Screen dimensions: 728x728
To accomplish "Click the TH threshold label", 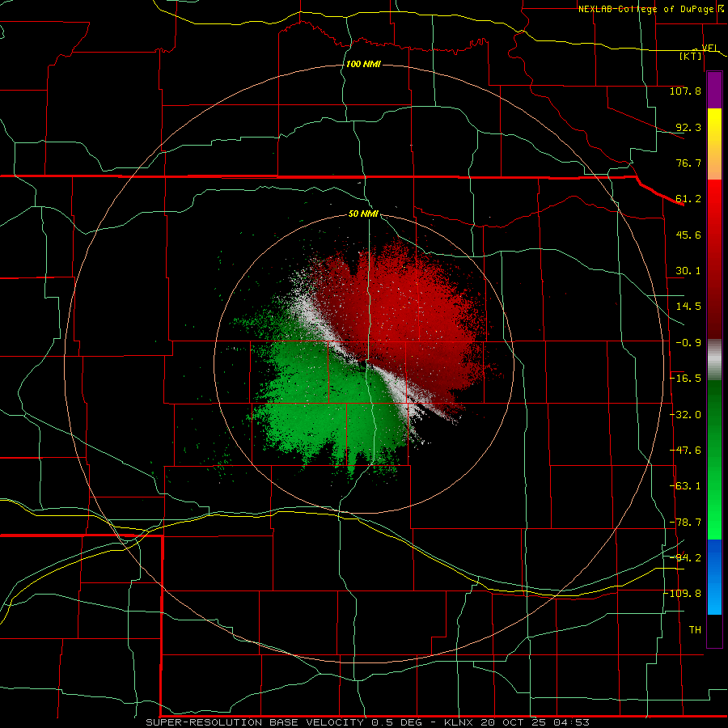I will pos(695,630).
